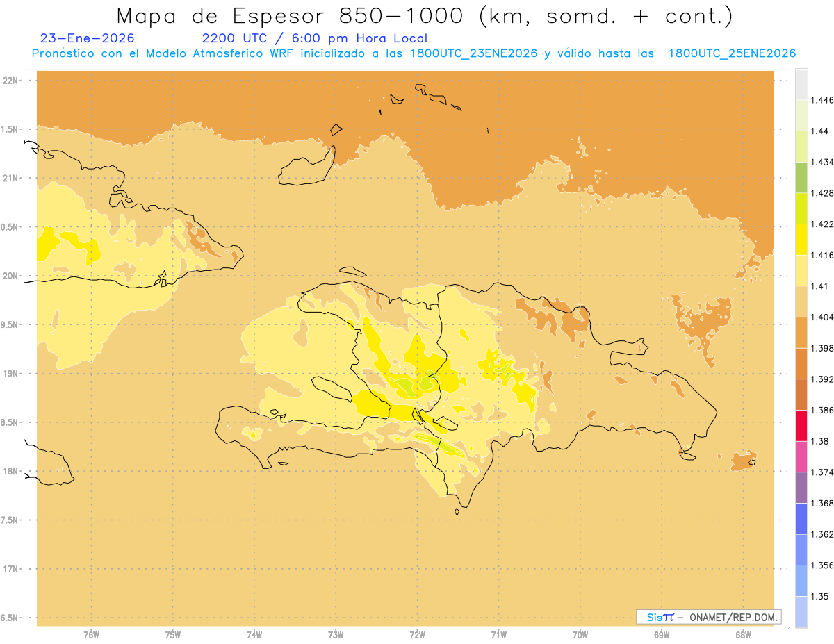Click the legend value '1.44'
834x644 pixels.
click(x=820, y=131)
